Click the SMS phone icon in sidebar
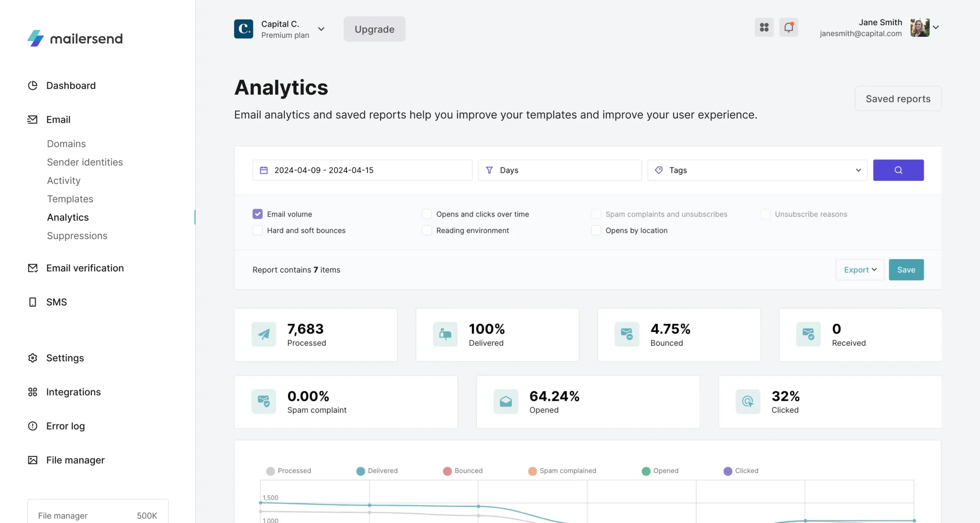Viewport: 980px width, 523px height. pyautogui.click(x=33, y=302)
